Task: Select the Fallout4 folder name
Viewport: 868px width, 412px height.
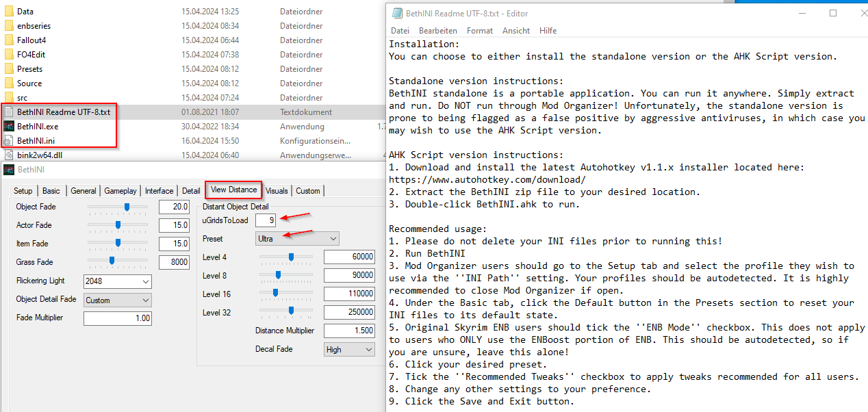Action: click(x=31, y=40)
